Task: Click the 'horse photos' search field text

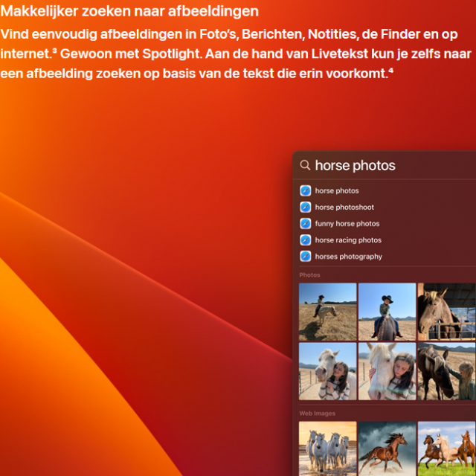Action: pyautogui.click(x=356, y=165)
